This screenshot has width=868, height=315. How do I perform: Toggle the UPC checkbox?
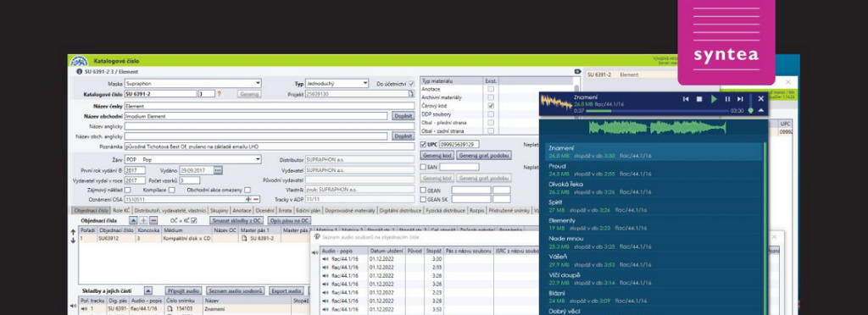click(x=424, y=145)
